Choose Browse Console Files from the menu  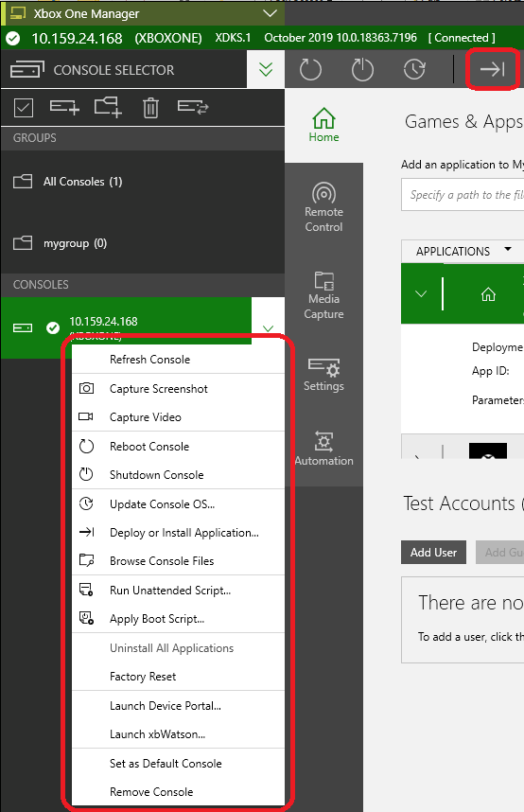[178, 561]
